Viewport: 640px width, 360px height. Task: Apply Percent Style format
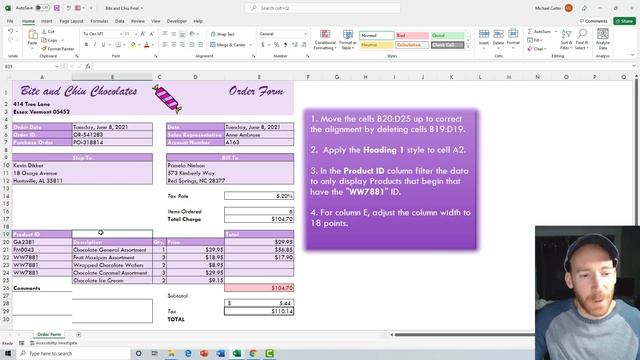pos(277,44)
